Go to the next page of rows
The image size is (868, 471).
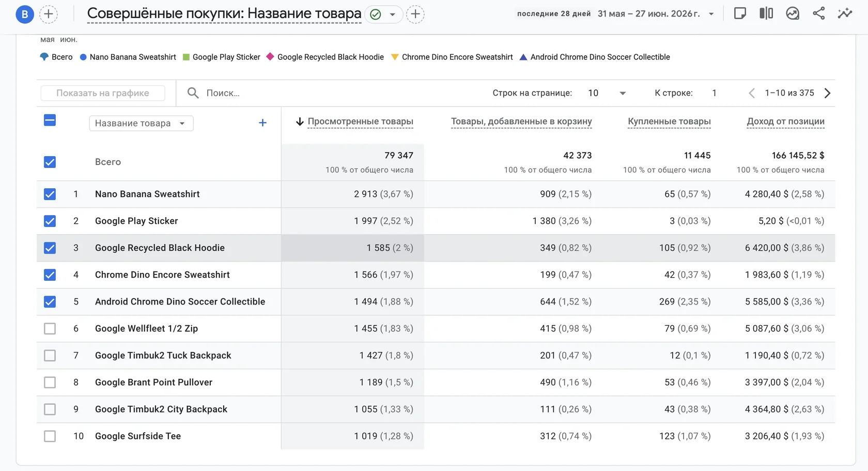point(828,93)
